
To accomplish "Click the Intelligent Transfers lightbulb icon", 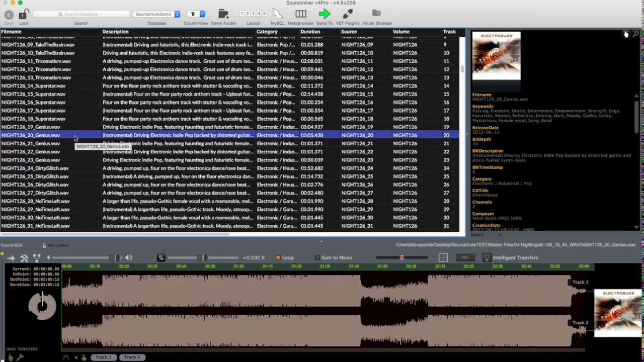I will (x=486, y=258).
